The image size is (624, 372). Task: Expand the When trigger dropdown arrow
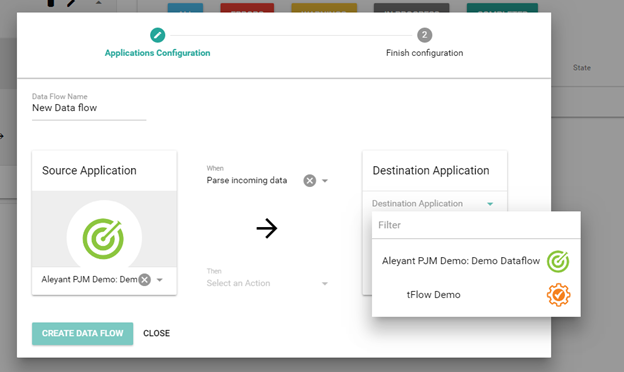[325, 181]
